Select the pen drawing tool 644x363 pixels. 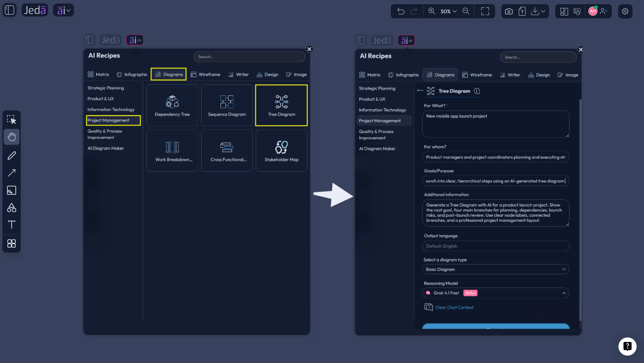(x=11, y=156)
